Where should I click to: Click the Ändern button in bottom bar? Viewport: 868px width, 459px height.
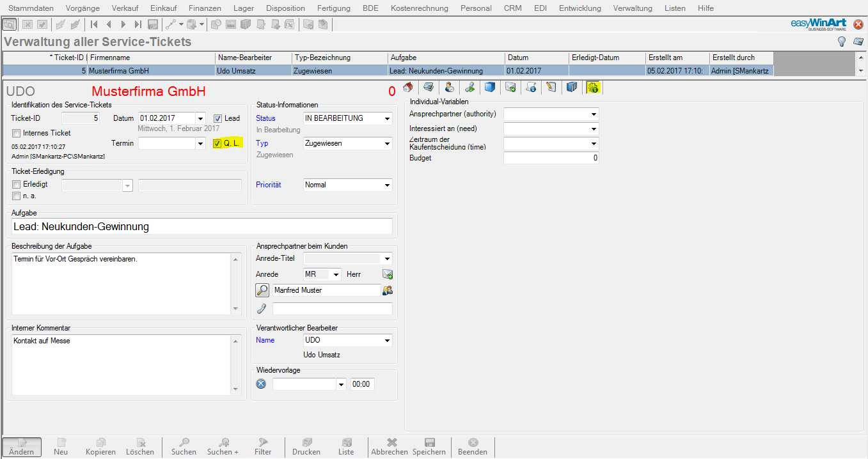coord(22,447)
